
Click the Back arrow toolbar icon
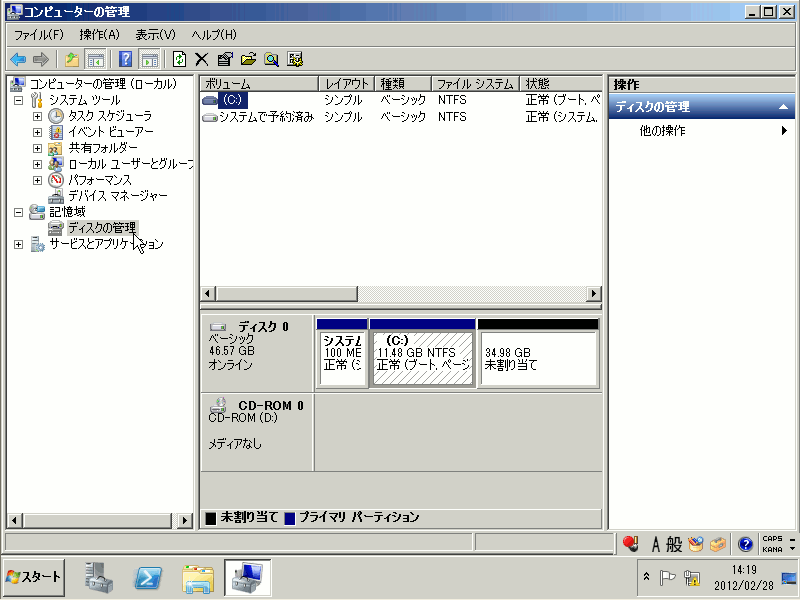point(18,60)
